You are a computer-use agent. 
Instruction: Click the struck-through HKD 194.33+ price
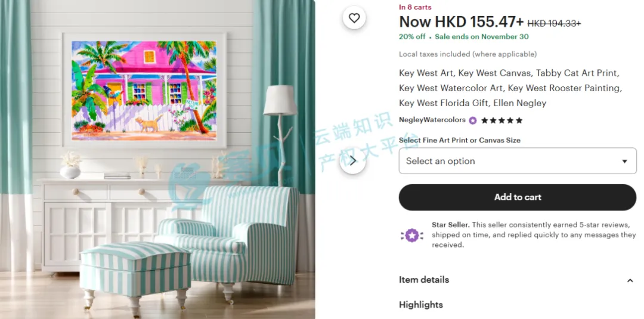coord(553,24)
